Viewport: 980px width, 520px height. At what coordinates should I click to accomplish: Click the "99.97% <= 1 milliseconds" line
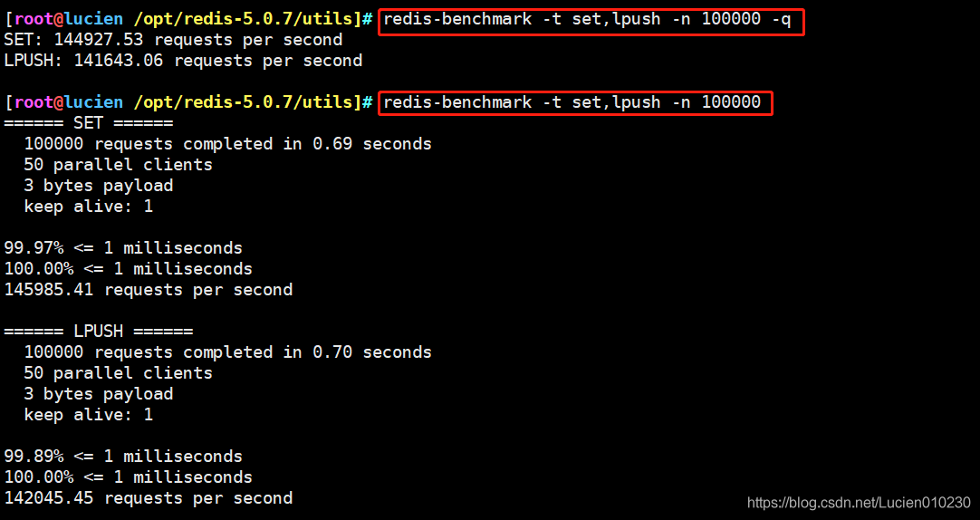pyautogui.click(x=123, y=248)
